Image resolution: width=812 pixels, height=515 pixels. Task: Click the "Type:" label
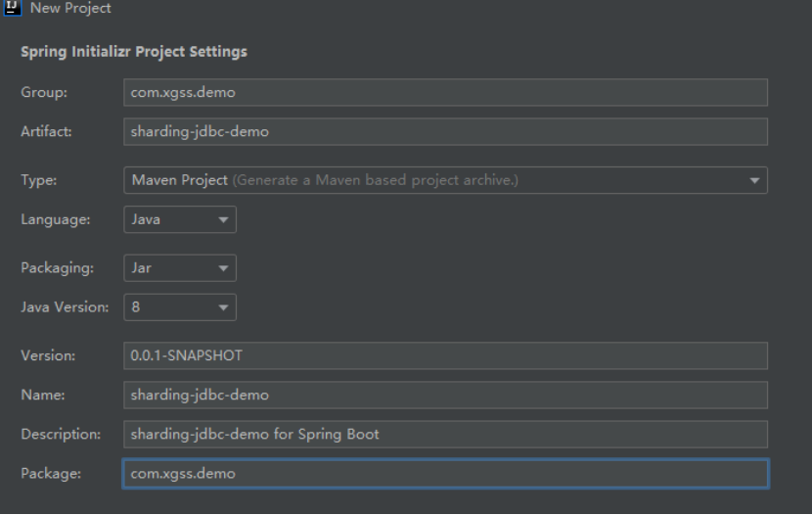[38, 180]
